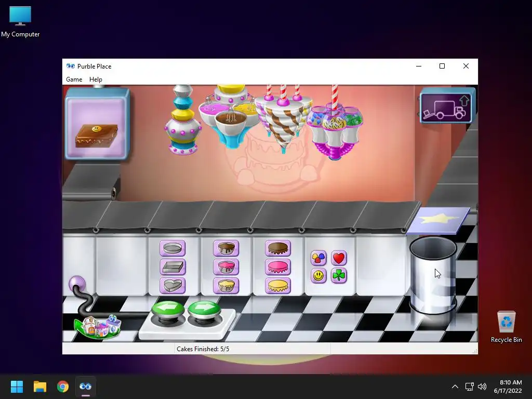
Task: Click the star finish pad
Action: 438,220
